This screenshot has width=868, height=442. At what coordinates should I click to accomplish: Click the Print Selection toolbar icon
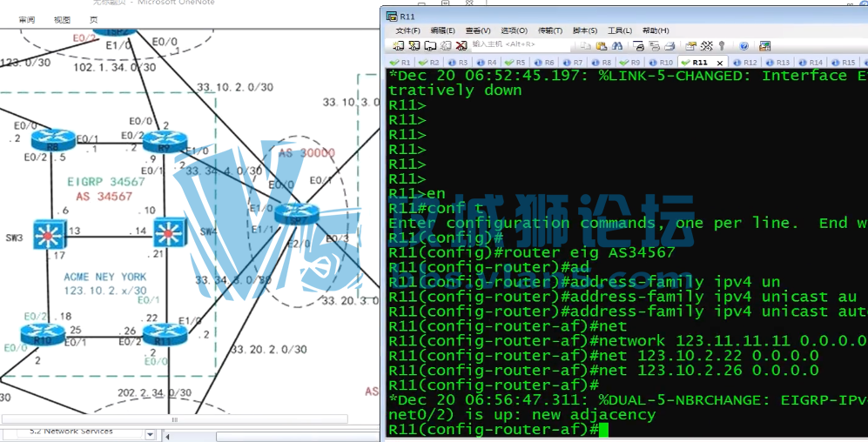(655, 46)
